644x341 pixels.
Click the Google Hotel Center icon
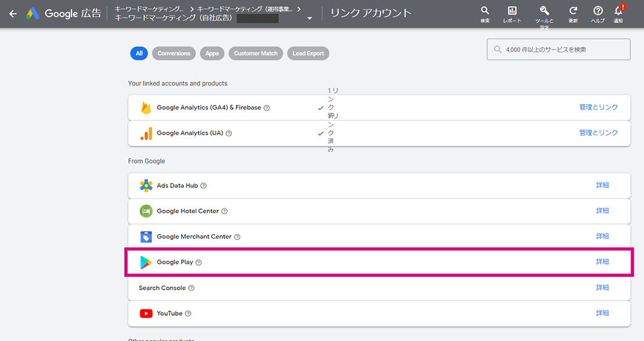coord(146,211)
